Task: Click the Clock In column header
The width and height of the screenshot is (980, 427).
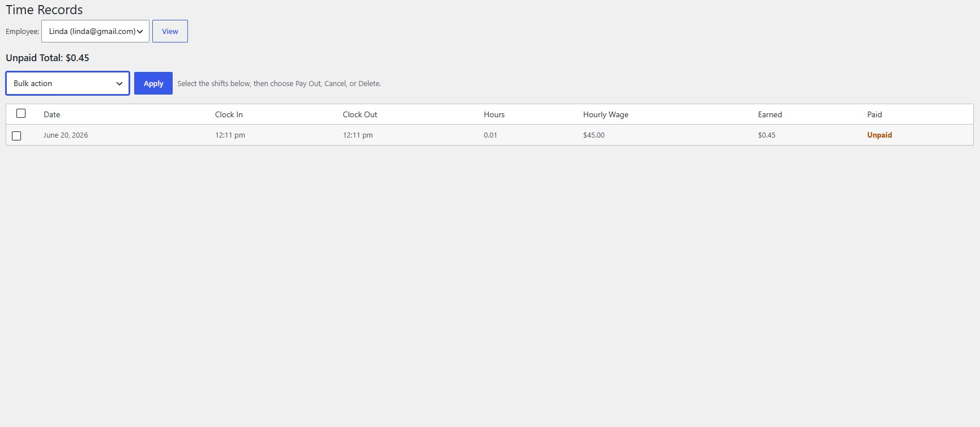Action: point(229,114)
